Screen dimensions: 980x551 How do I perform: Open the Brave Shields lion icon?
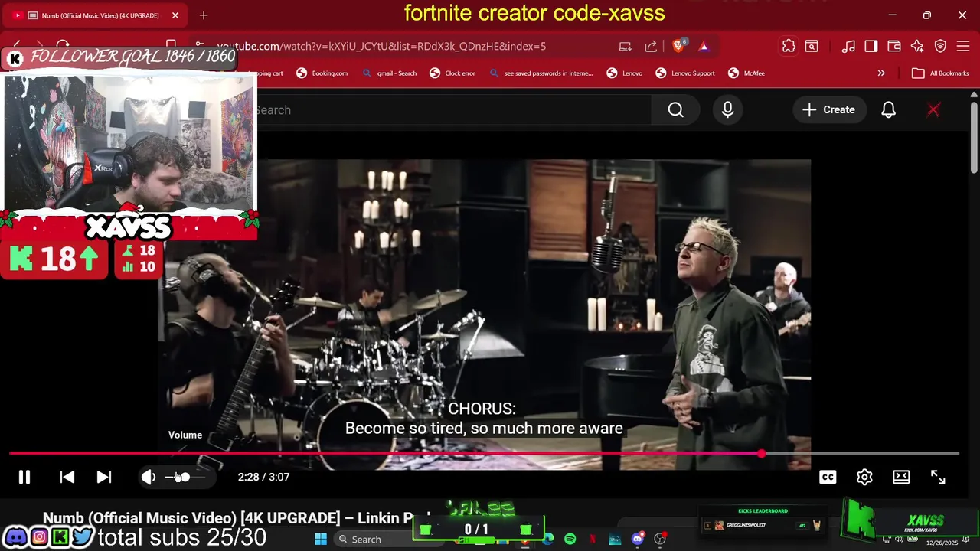678,46
